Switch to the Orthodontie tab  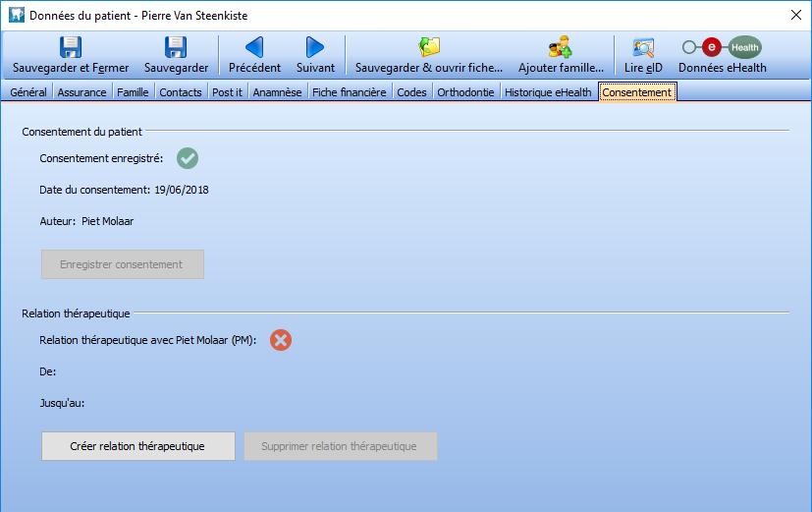[x=465, y=92]
